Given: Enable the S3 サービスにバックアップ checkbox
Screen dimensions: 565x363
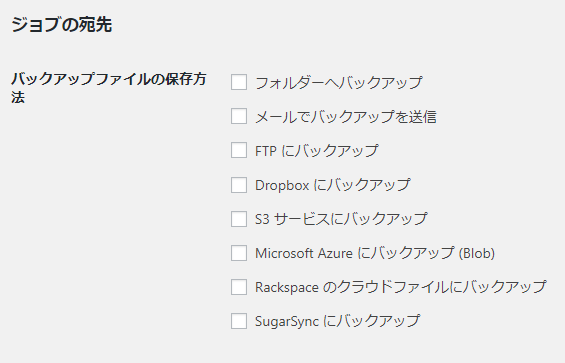Looking at the screenshot, I should coord(239,219).
